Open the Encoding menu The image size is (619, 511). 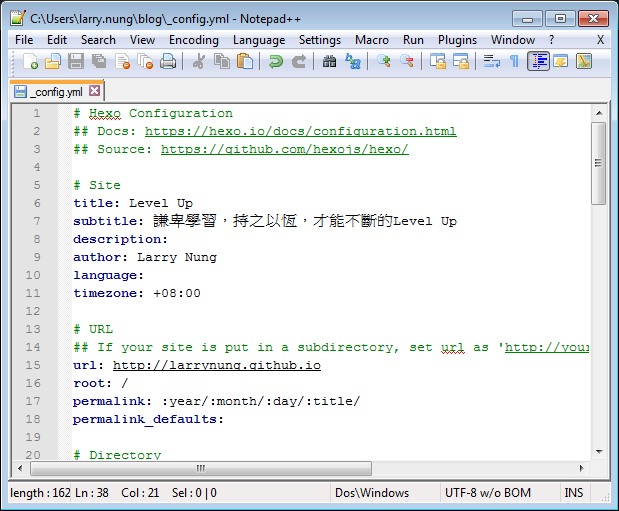click(193, 40)
